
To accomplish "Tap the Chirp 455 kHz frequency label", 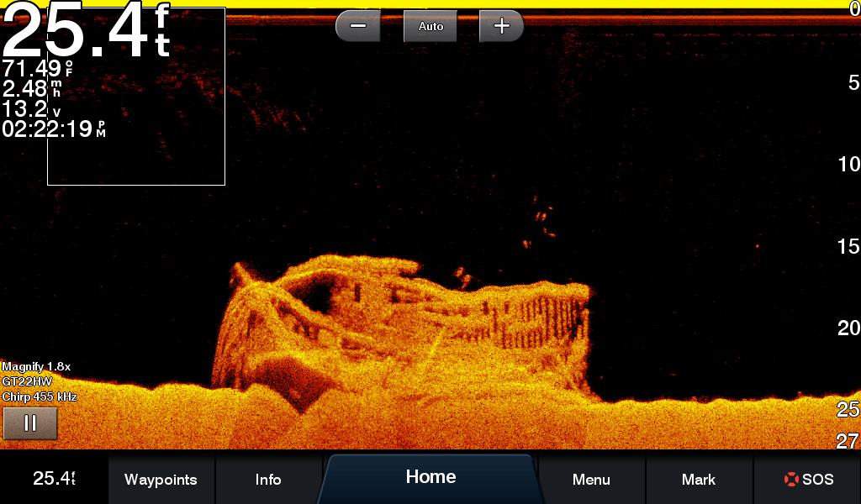I will (40, 396).
